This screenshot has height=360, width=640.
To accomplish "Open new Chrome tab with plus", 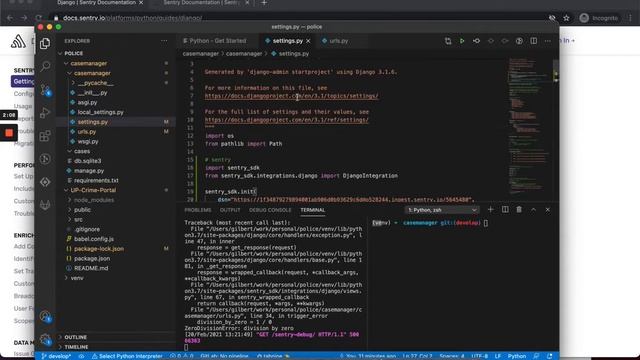I will pos(264,3).
